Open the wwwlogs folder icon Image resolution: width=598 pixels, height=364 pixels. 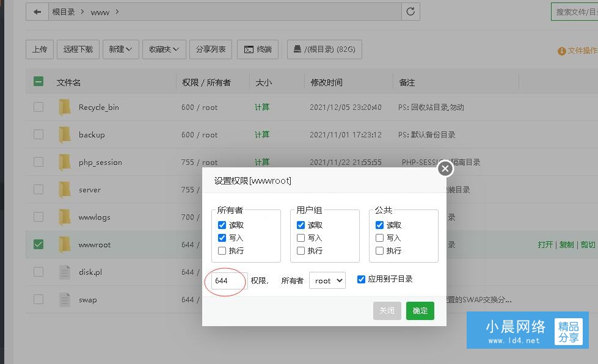[x=65, y=217]
